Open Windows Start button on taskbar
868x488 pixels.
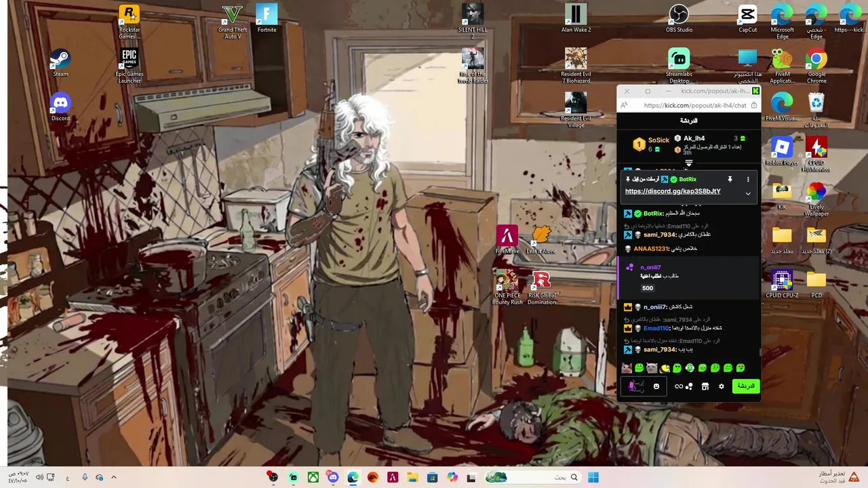pos(593,477)
